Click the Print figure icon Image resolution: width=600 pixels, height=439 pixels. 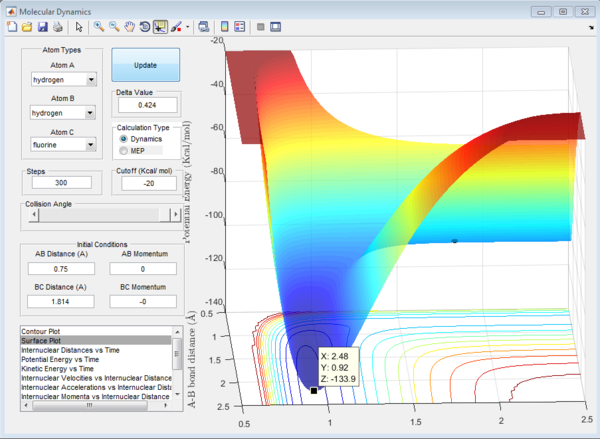click(56, 27)
